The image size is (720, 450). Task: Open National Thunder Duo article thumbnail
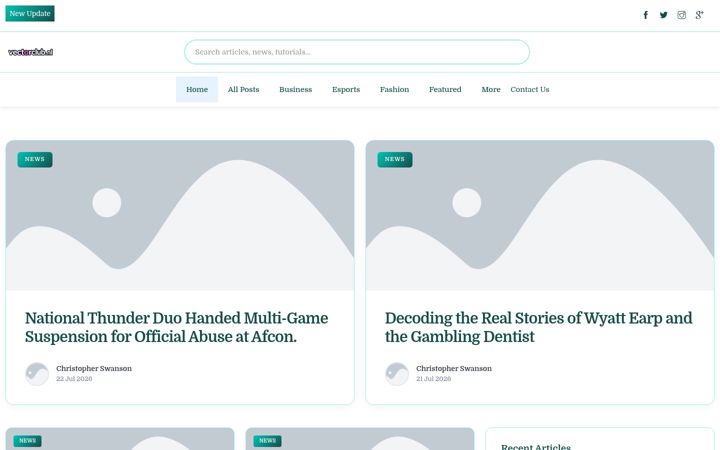pos(180,215)
